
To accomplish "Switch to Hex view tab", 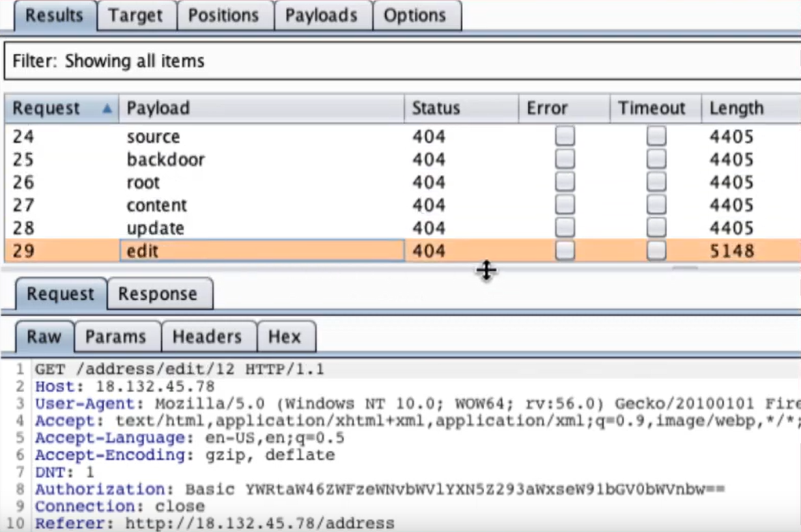I will coord(284,337).
